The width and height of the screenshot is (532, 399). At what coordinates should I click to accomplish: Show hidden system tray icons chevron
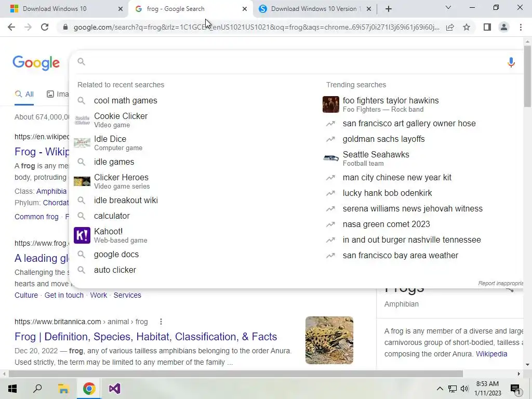pos(440,389)
